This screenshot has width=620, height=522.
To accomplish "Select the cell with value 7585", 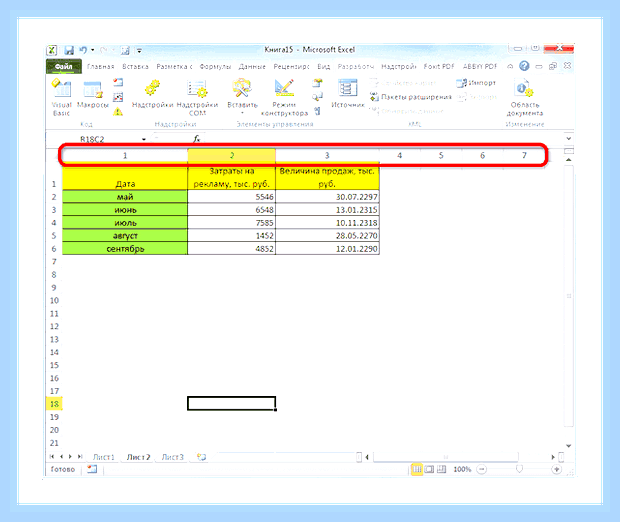I will point(232,223).
